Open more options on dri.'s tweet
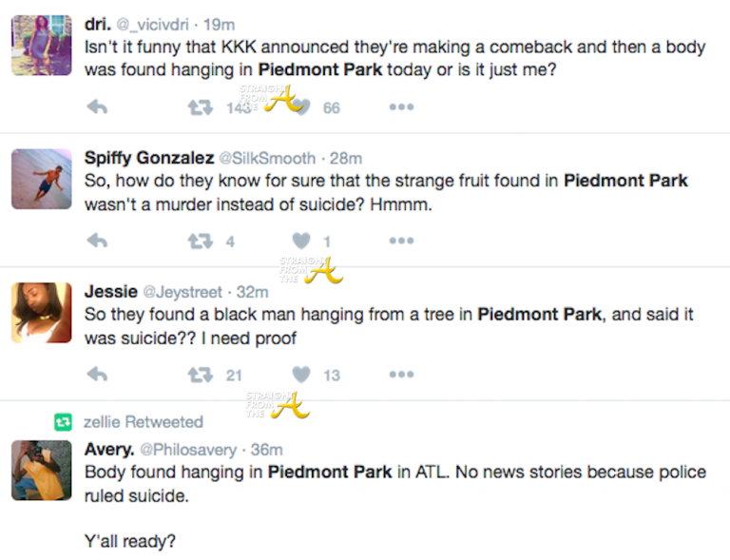This screenshot has height=560, width=730. pyautogui.click(x=400, y=107)
